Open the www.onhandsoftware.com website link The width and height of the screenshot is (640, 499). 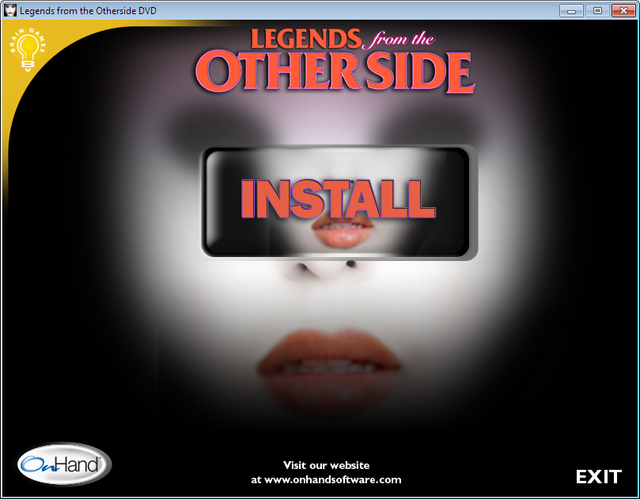(x=333, y=479)
